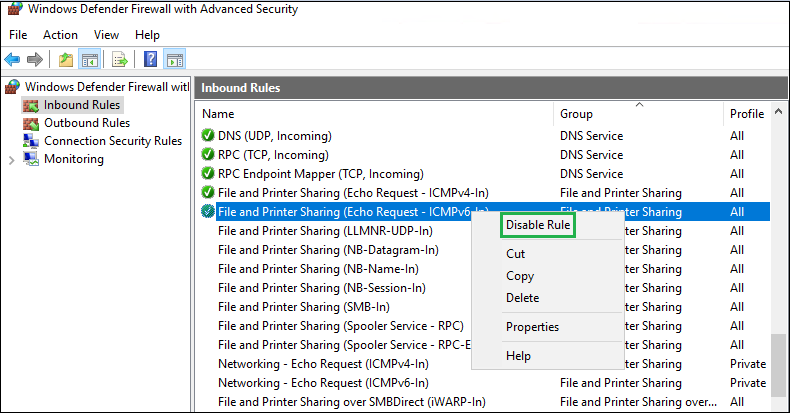Open the View menu in menu bar

click(106, 35)
